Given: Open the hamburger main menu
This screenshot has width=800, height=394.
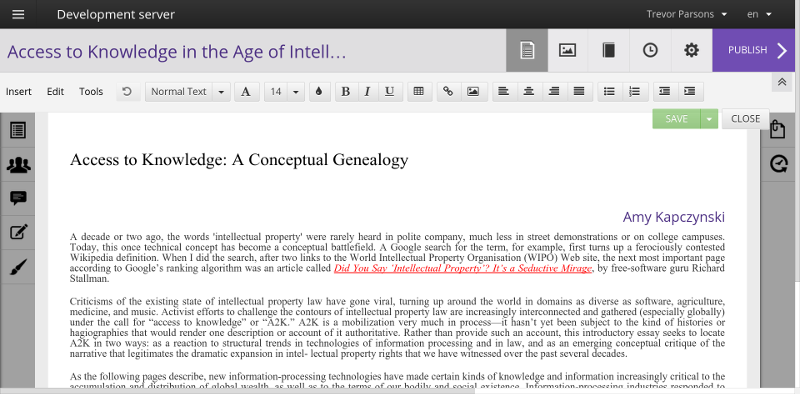Looking at the screenshot, I should point(18,14).
